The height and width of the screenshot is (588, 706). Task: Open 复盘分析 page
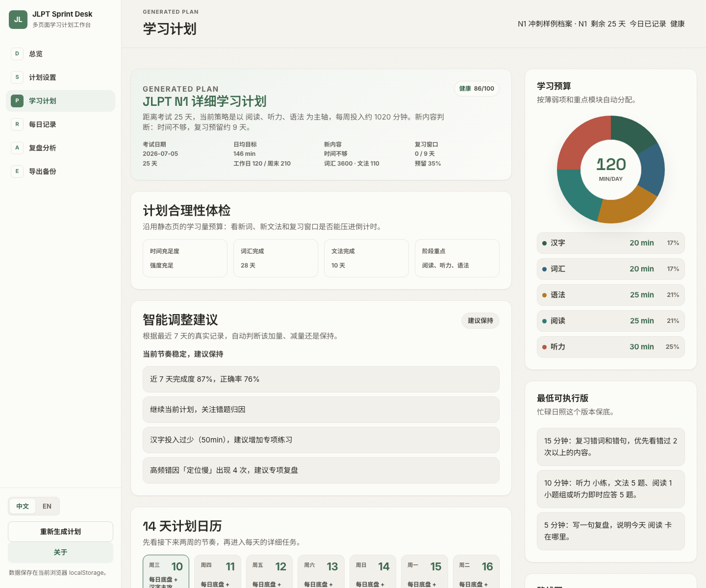click(x=60, y=148)
